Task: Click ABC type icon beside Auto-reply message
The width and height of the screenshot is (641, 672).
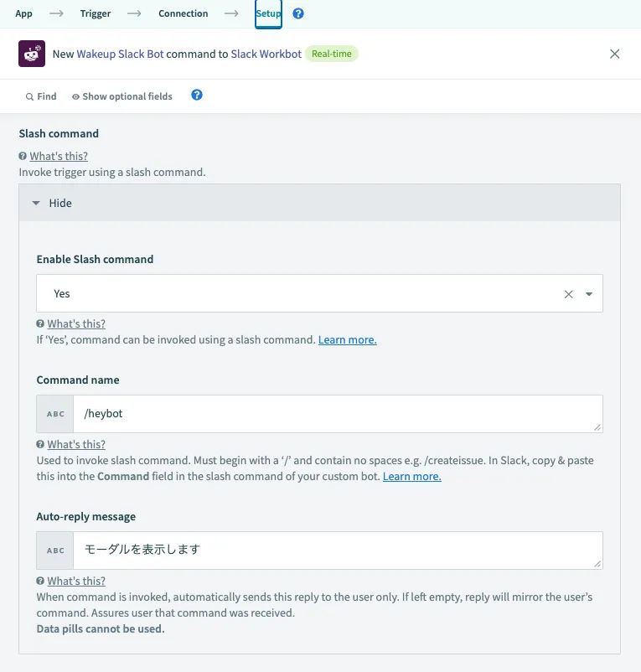Action: click(55, 551)
